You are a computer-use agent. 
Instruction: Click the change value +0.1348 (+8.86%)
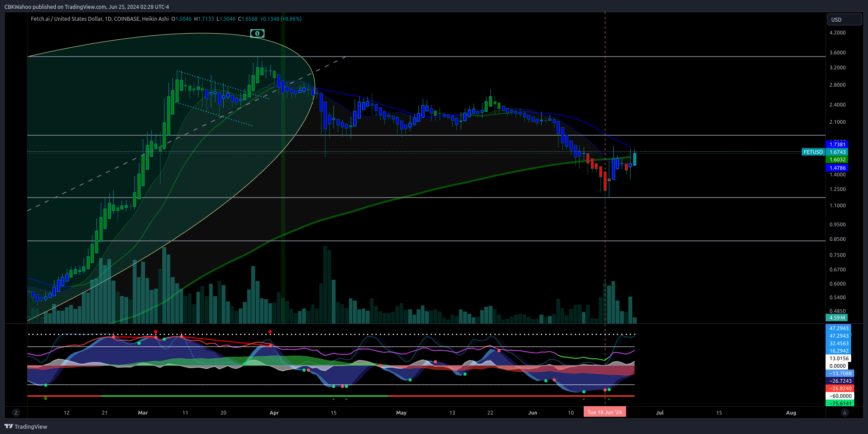pos(281,19)
